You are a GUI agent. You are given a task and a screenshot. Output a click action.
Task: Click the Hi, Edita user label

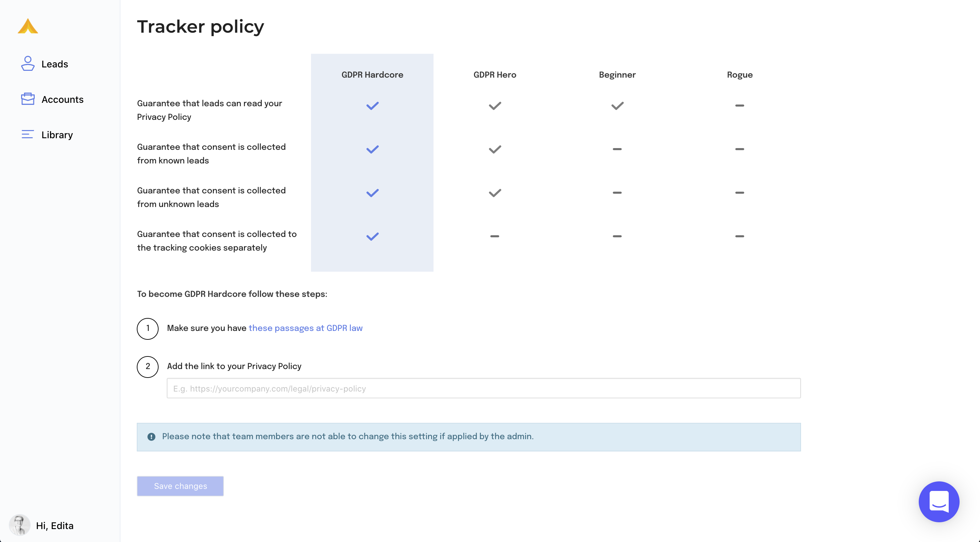coord(55,525)
